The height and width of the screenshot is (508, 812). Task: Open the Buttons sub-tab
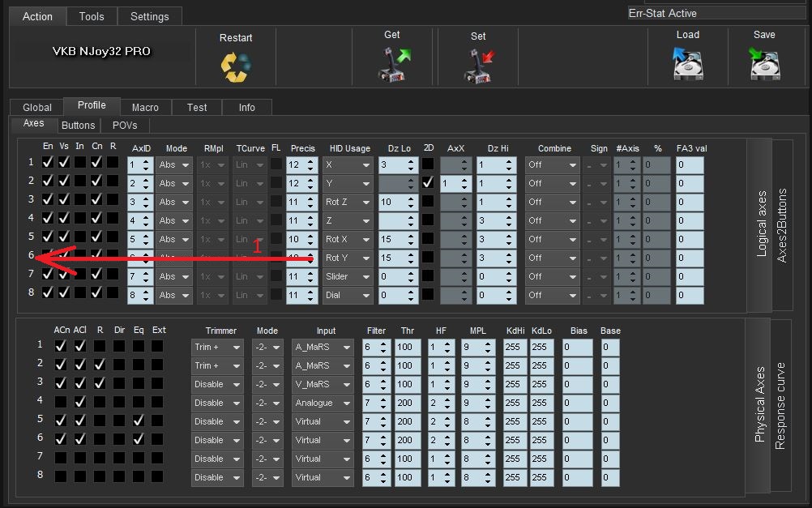(x=79, y=126)
